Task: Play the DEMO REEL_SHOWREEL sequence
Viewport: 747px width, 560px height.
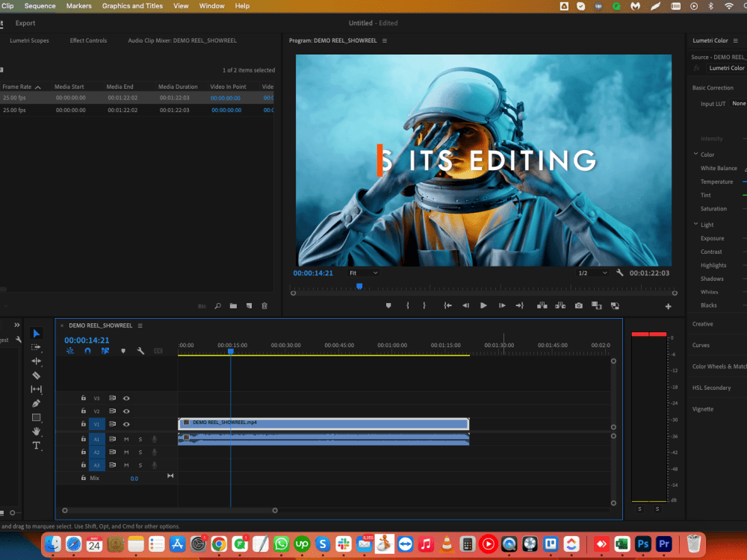Action: 483,305
